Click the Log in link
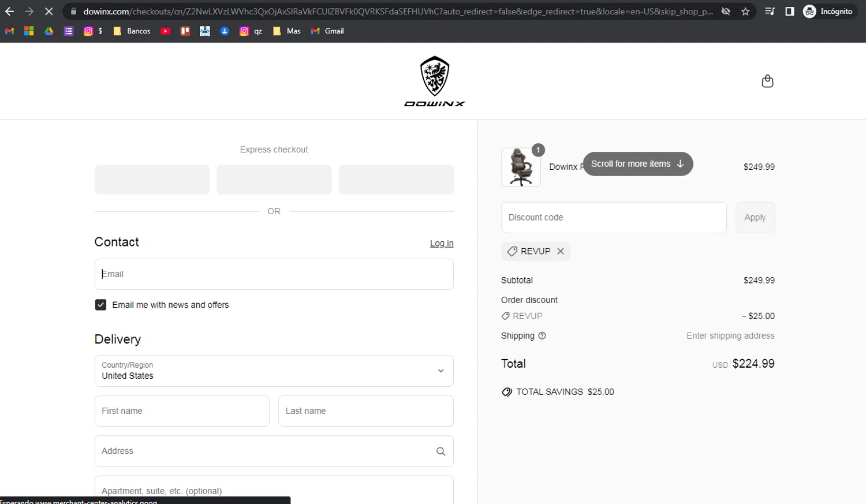This screenshot has height=504, width=866. pos(442,244)
